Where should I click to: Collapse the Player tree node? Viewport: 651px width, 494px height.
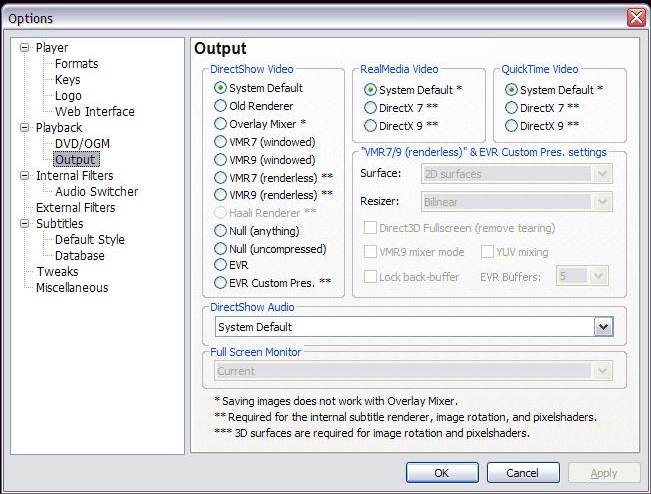pos(24,48)
